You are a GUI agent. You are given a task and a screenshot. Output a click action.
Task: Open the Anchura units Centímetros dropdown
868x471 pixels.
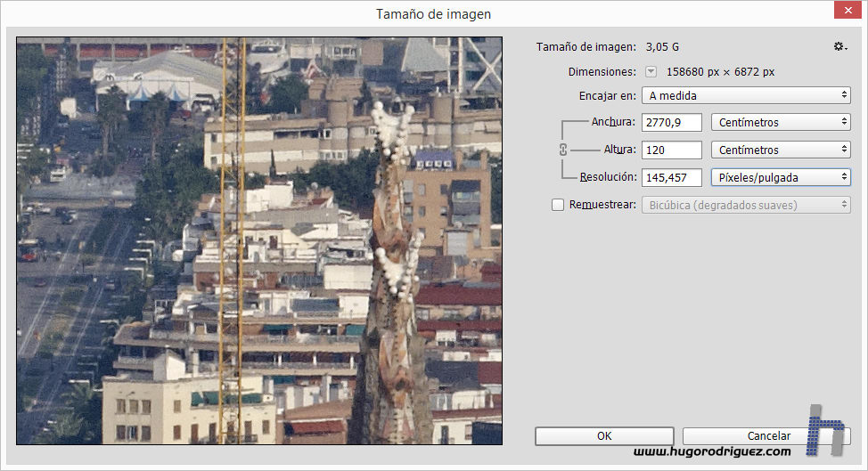[x=781, y=122]
